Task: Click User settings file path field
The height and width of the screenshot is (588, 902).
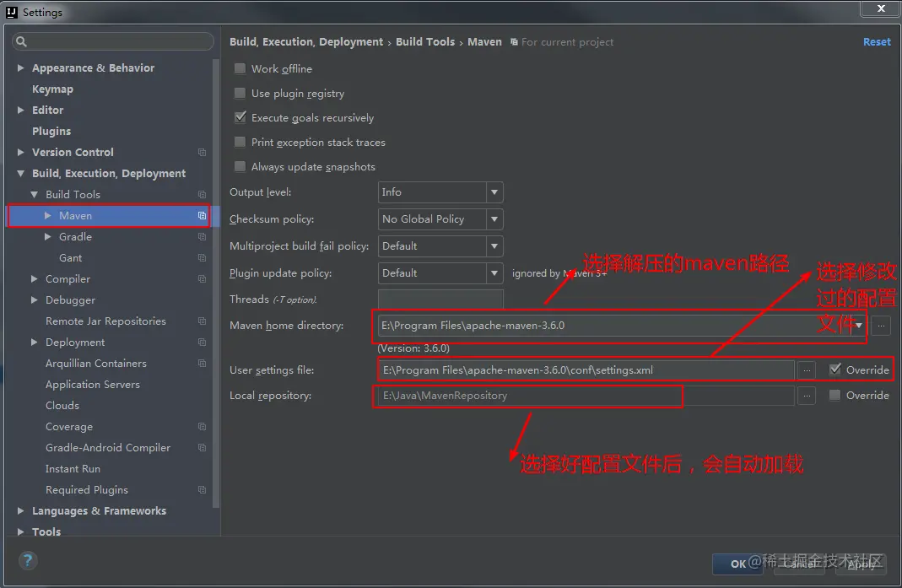Action: pyautogui.click(x=586, y=370)
